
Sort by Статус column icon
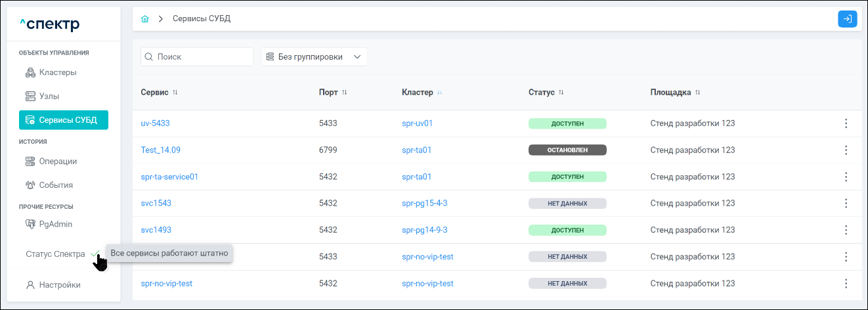561,93
